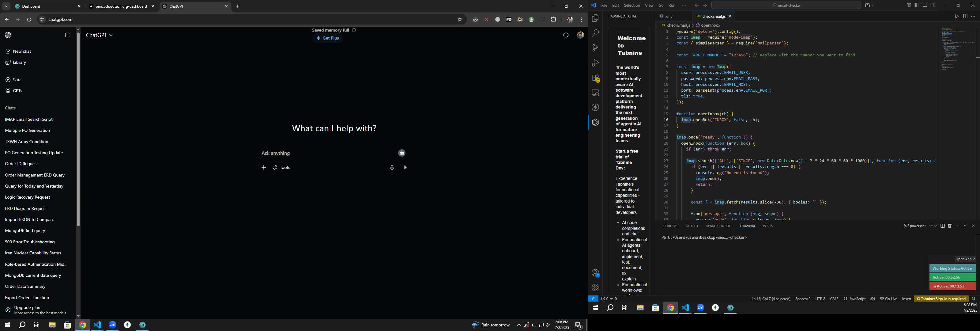980x331 pixels.
Task: Open ChatGPT profile avatar menu
Action: (580, 35)
